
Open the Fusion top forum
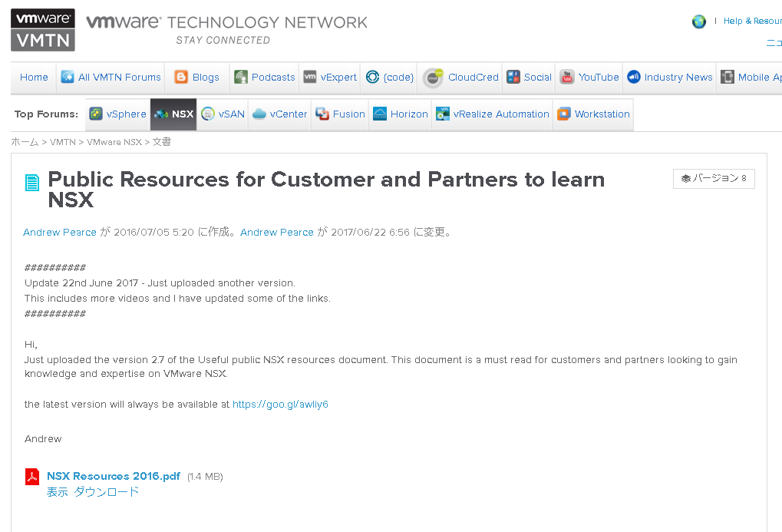[349, 114]
